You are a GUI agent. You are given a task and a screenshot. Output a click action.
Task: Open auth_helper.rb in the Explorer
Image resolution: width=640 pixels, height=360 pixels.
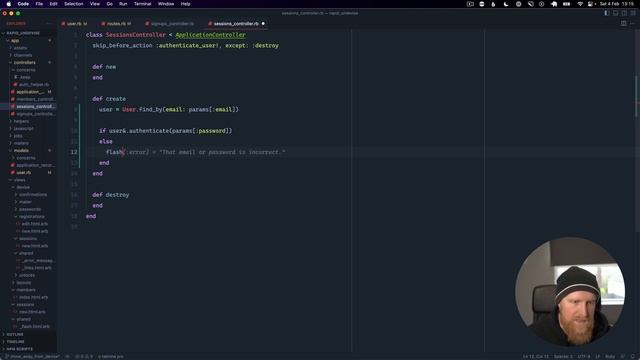(34, 84)
